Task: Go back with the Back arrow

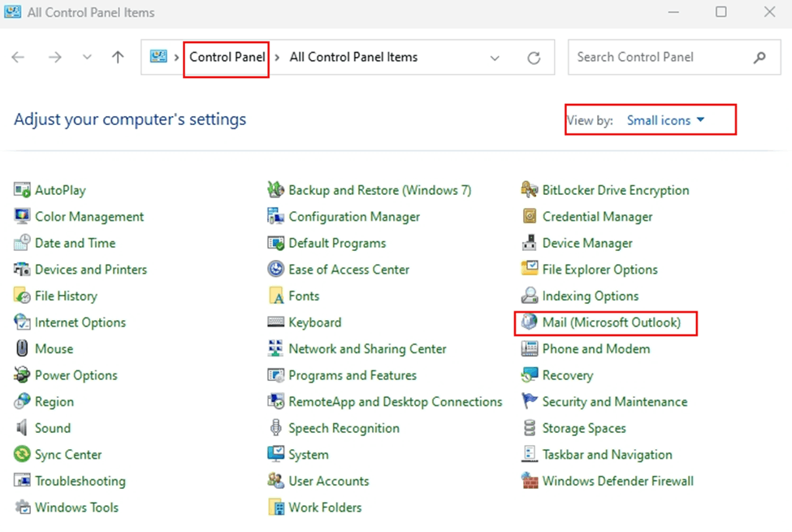Action: coord(18,57)
